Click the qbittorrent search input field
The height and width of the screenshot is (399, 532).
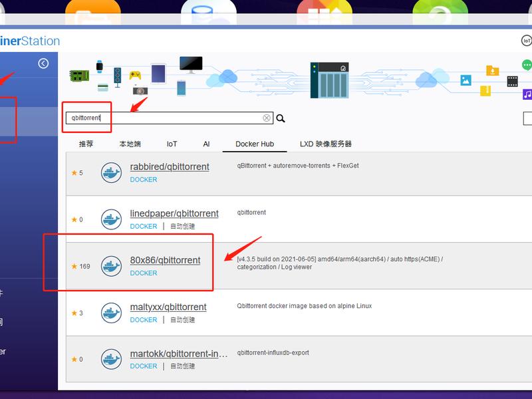(170, 118)
